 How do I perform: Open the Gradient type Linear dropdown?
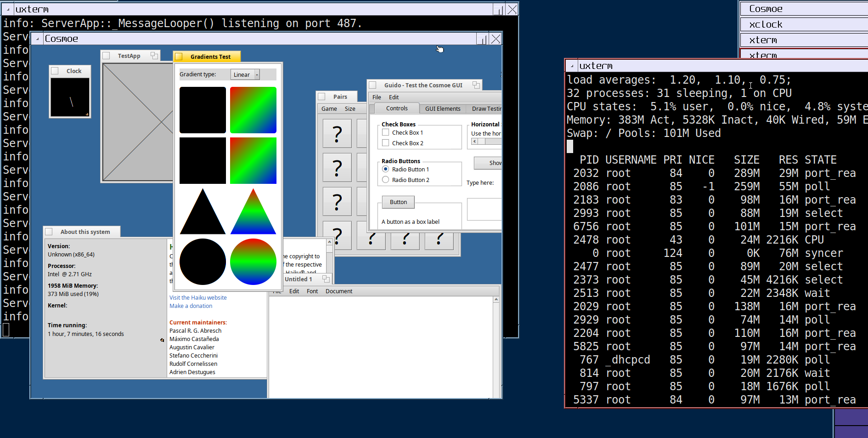tap(245, 74)
